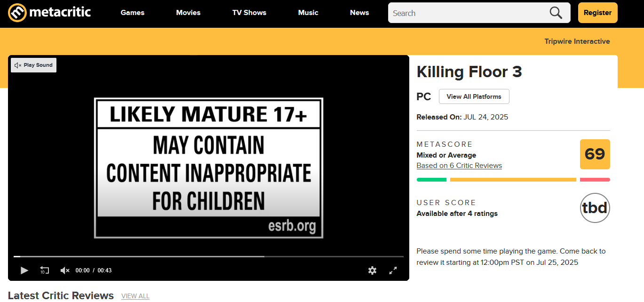Open the Music menu

[308, 13]
